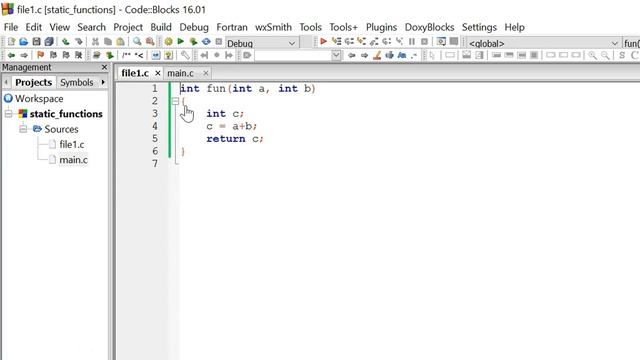This screenshot has height=360, width=640.
Task: Click the Stop debugger icon
Action: [424, 41]
